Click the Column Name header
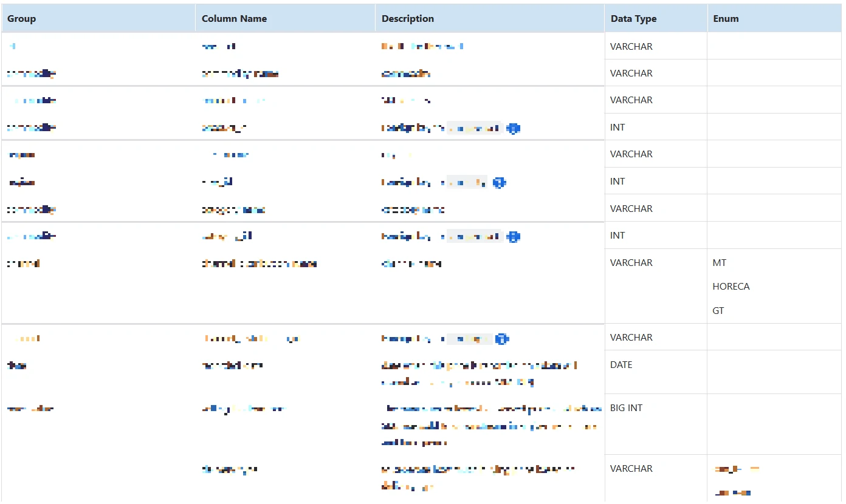Image resolution: width=846 pixels, height=504 pixels. (234, 19)
